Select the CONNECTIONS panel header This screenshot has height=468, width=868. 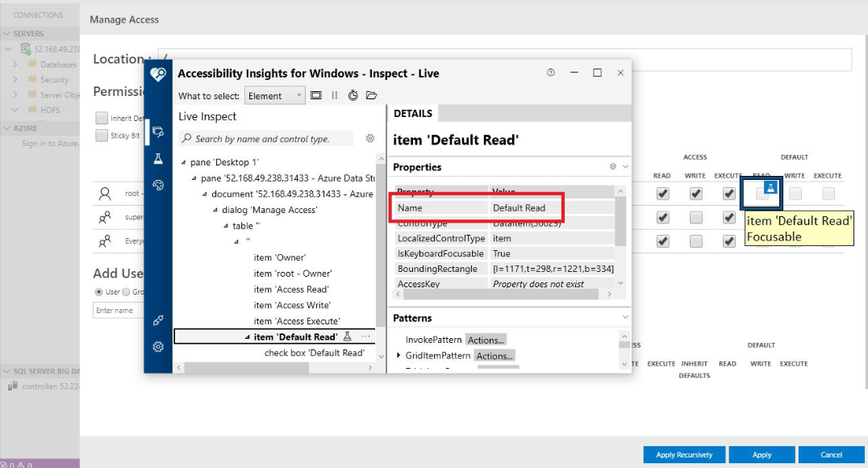coord(40,14)
